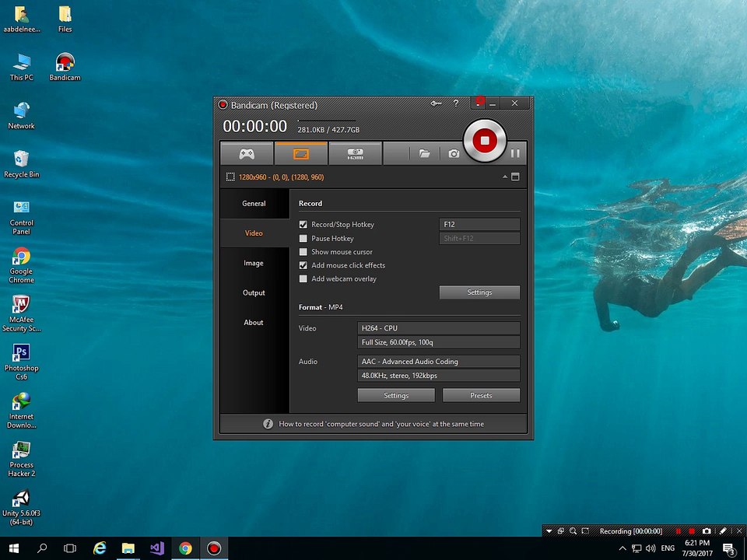Viewport: 747px width, 560px height.
Task: Enable Show mouse cursor checkbox
Action: 303,252
